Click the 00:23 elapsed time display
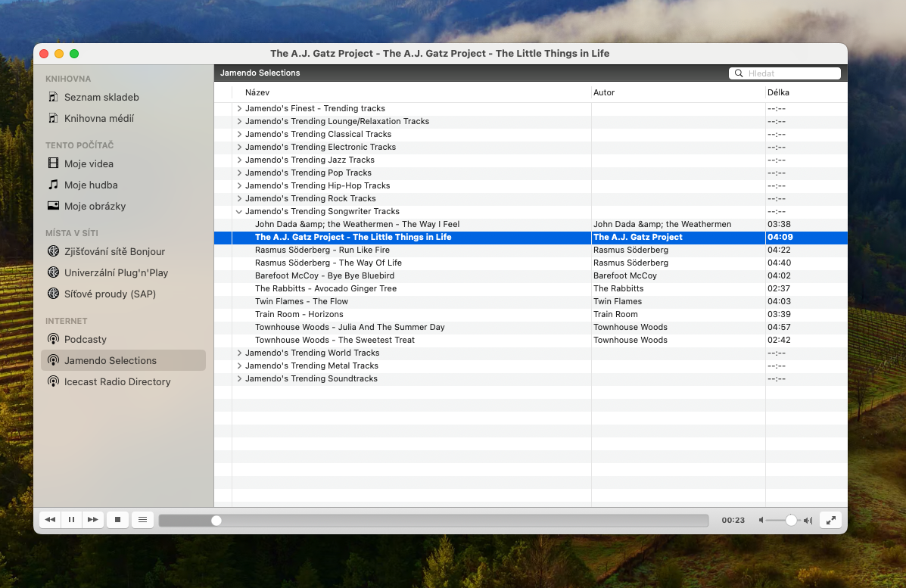The height and width of the screenshot is (588, 906). (733, 521)
